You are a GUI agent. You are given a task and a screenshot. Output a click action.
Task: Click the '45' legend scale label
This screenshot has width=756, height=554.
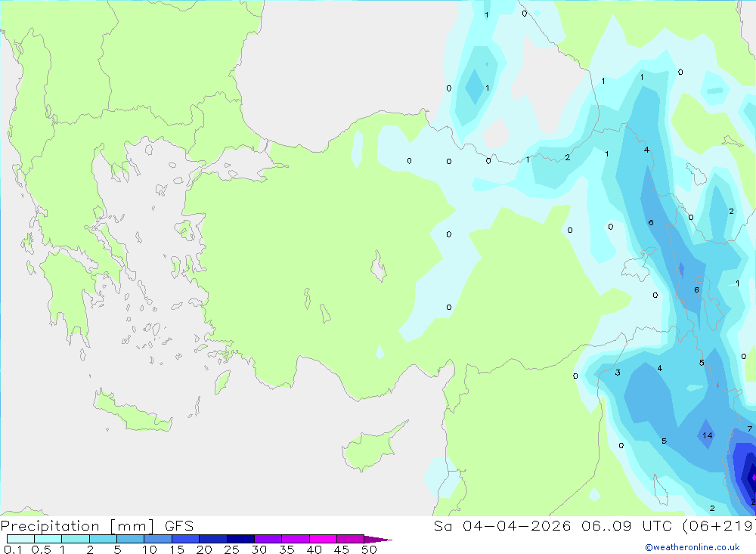(342, 549)
